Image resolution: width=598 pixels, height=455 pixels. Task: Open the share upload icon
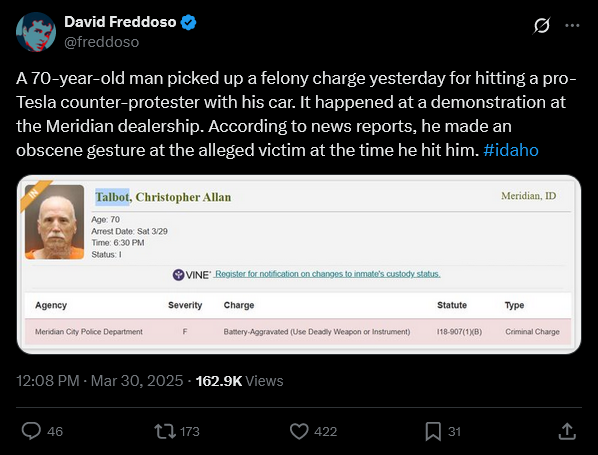coord(567,431)
